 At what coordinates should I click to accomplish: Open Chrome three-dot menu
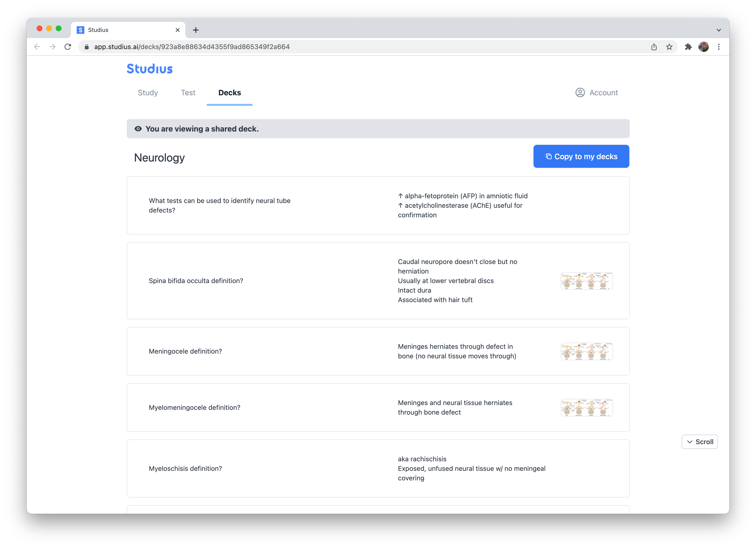(x=719, y=47)
